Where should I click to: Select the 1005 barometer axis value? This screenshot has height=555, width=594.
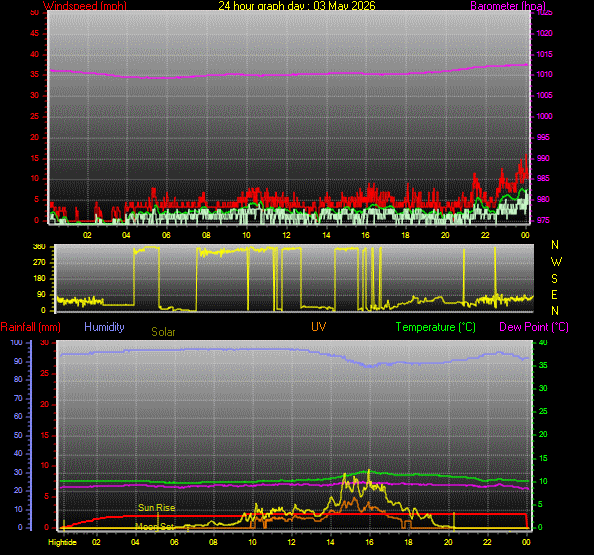click(544, 95)
